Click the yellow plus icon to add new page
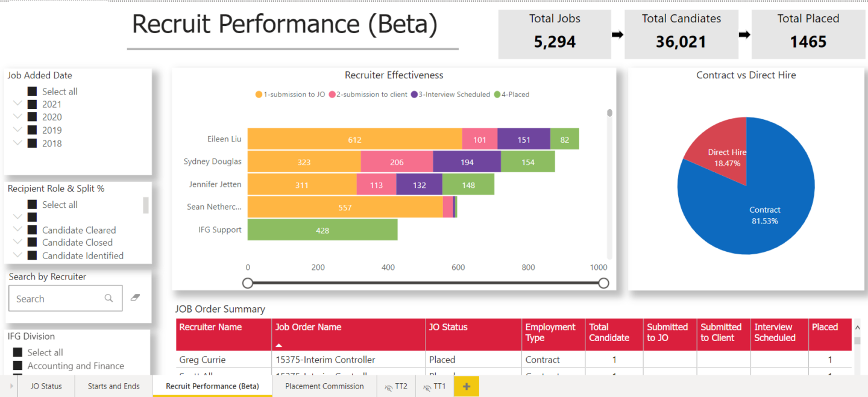This screenshot has width=868, height=397. 467,386
